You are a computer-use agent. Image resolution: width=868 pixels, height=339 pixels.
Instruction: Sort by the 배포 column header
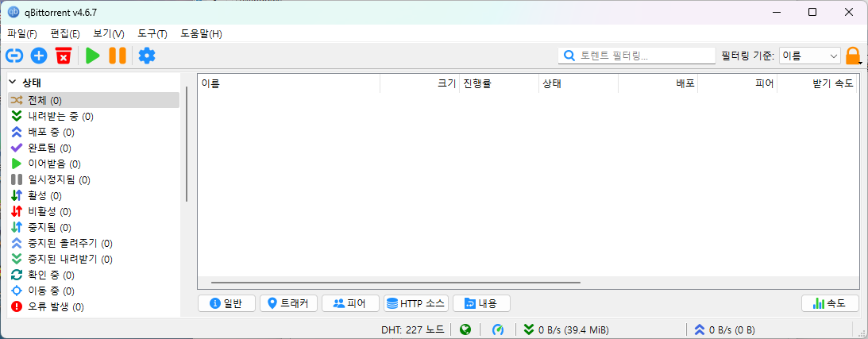[658, 83]
